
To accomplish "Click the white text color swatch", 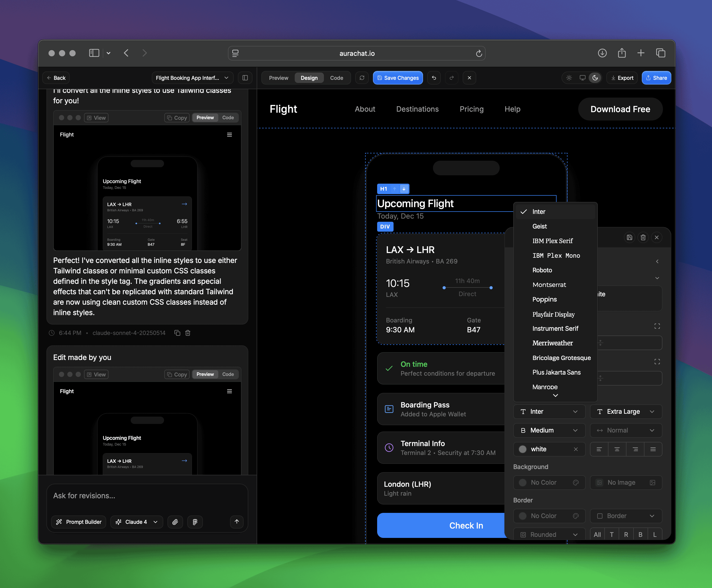I will tap(523, 449).
